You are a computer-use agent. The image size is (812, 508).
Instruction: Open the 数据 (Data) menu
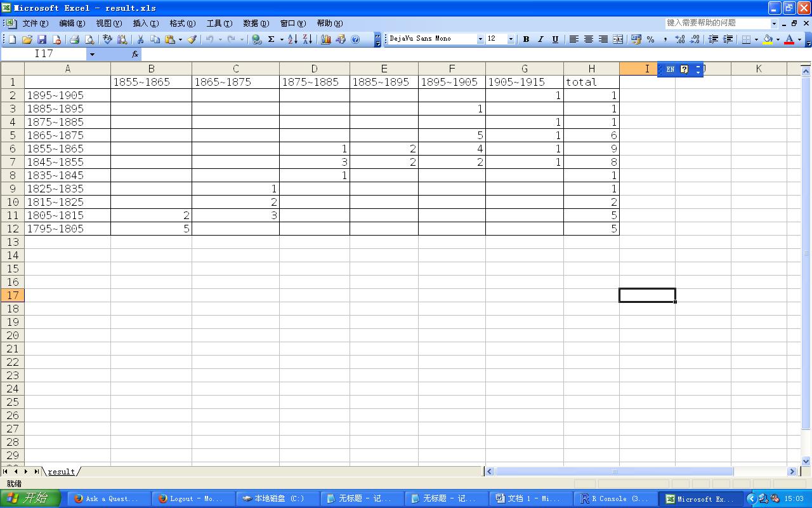tap(256, 23)
